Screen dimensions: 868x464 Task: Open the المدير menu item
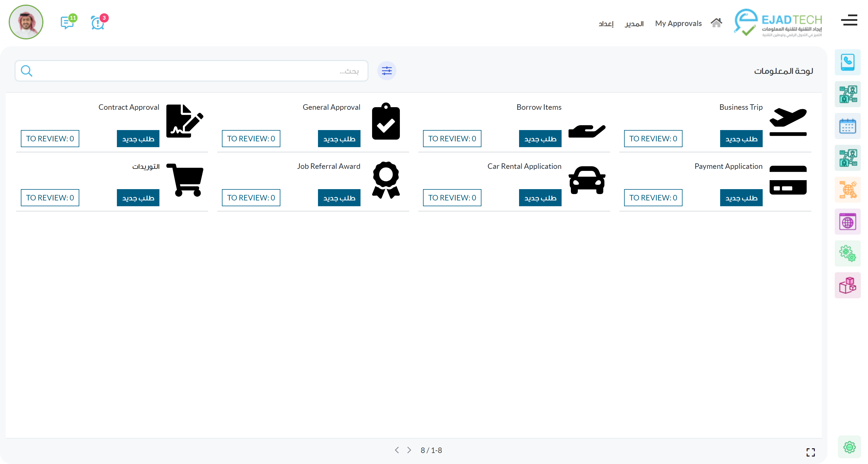point(634,23)
